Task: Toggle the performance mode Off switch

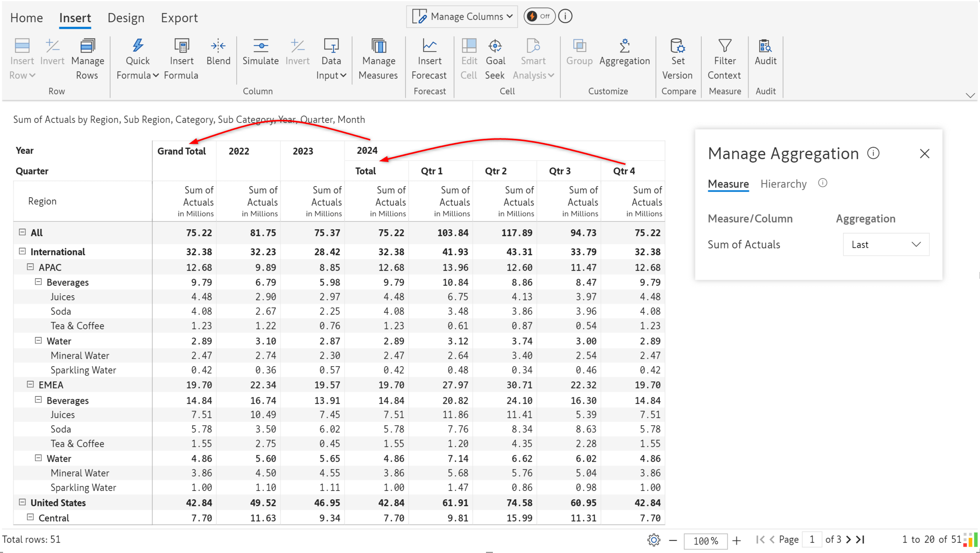Action: (x=539, y=16)
